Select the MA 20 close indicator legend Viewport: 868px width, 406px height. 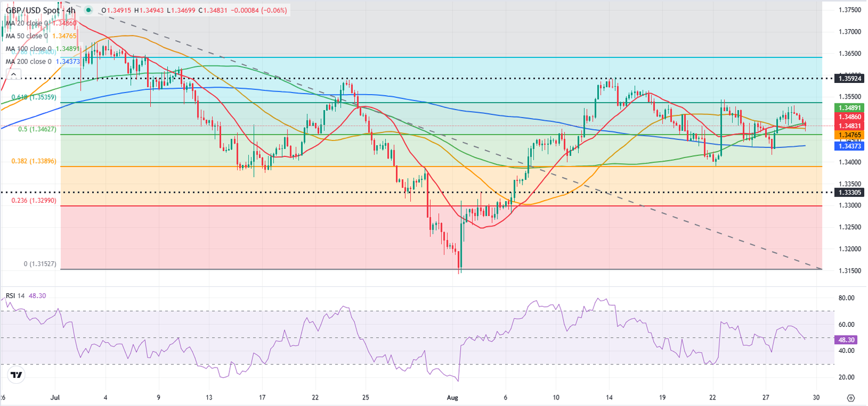(41, 23)
